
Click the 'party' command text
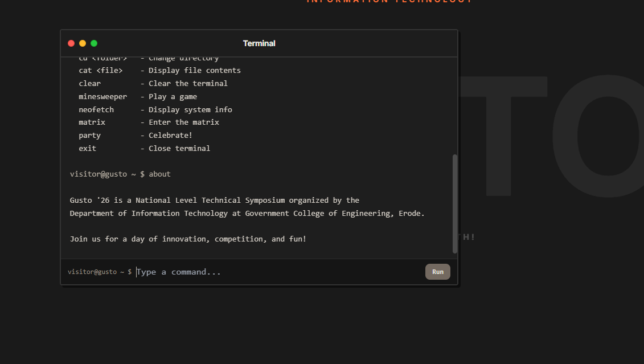[x=89, y=136]
